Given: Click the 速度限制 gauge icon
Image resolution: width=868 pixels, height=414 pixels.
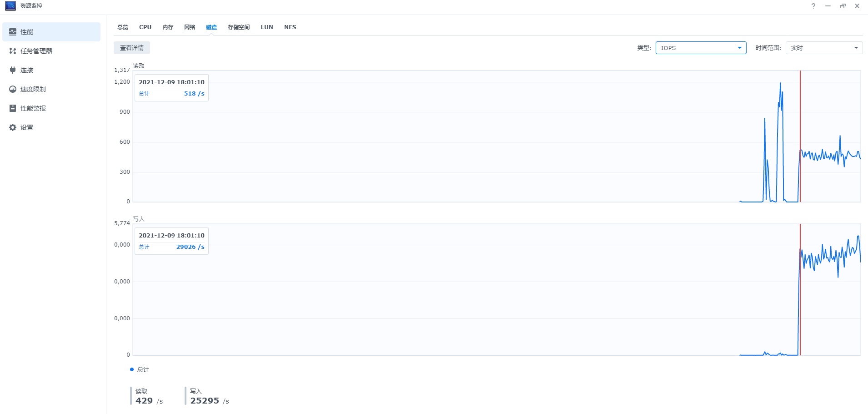Looking at the screenshot, I should pyautogui.click(x=13, y=89).
